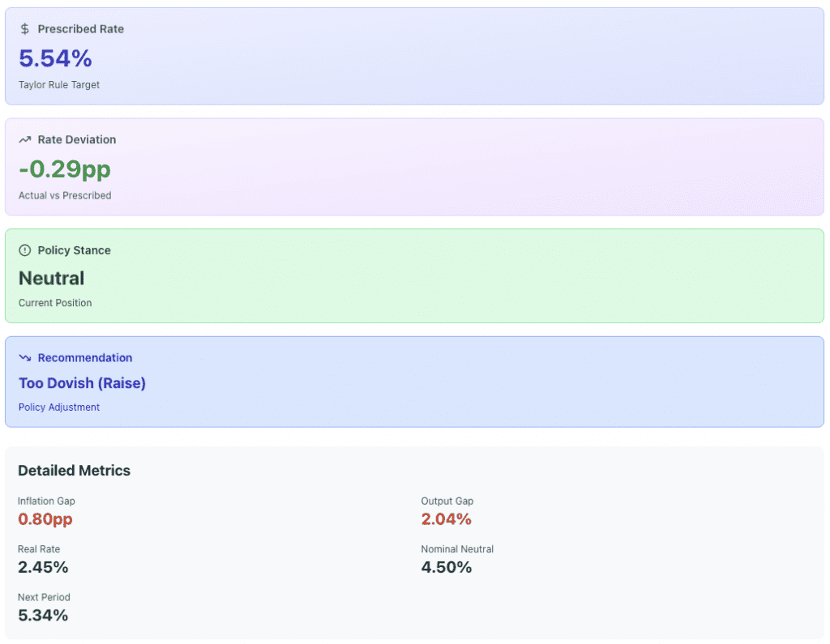
Task: Click the Policy Stance card title
Action: coord(74,250)
